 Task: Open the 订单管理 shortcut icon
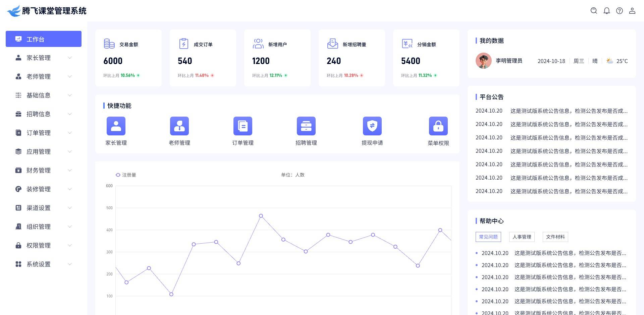click(243, 126)
